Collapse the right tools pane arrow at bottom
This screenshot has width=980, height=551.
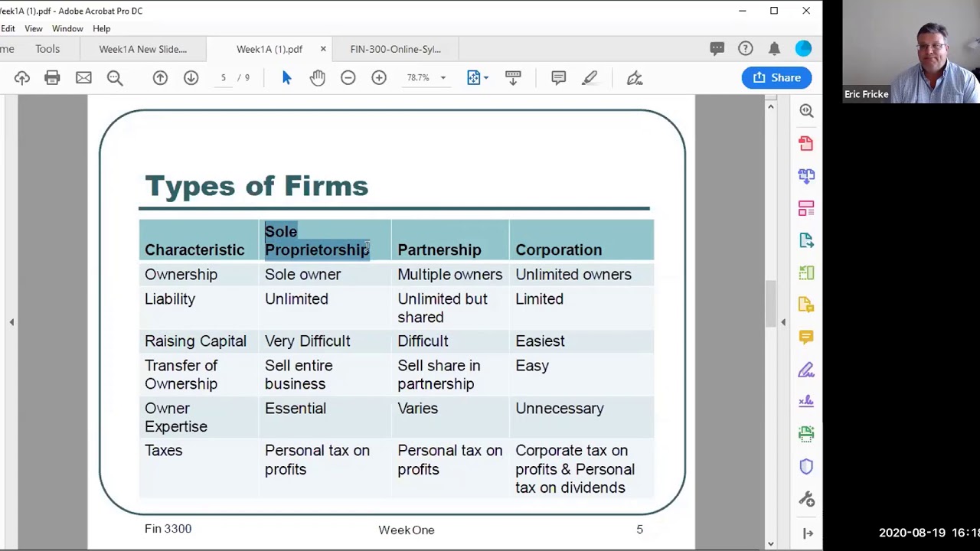[x=807, y=533]
